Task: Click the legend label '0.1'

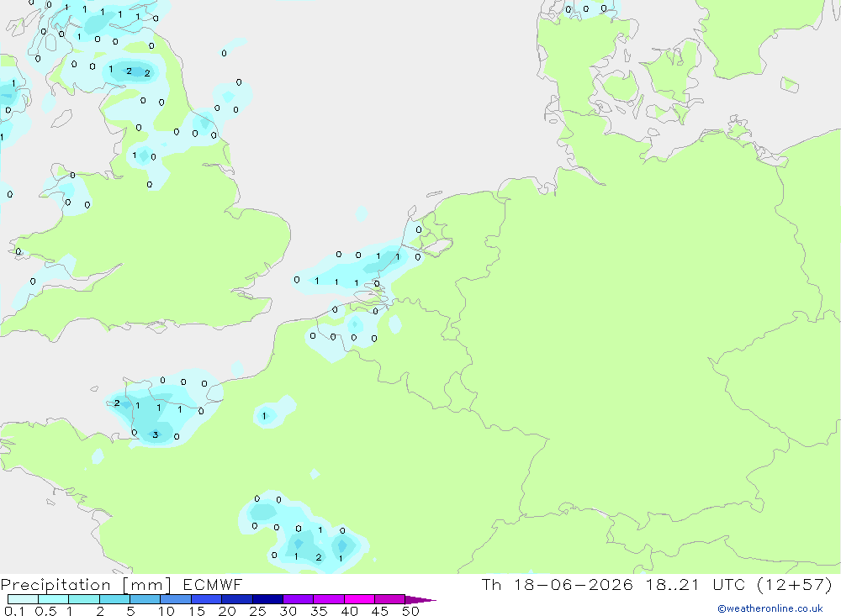Action: click(14, 611)
